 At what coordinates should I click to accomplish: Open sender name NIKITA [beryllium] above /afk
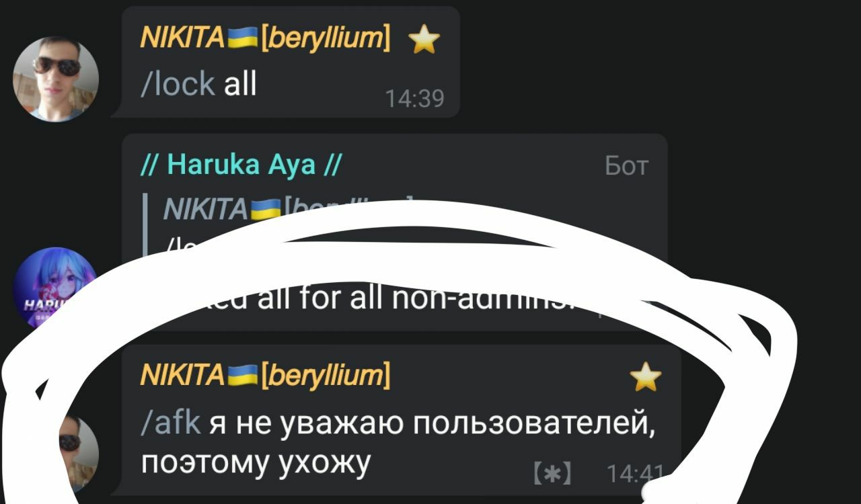click(x=265, y=375)
